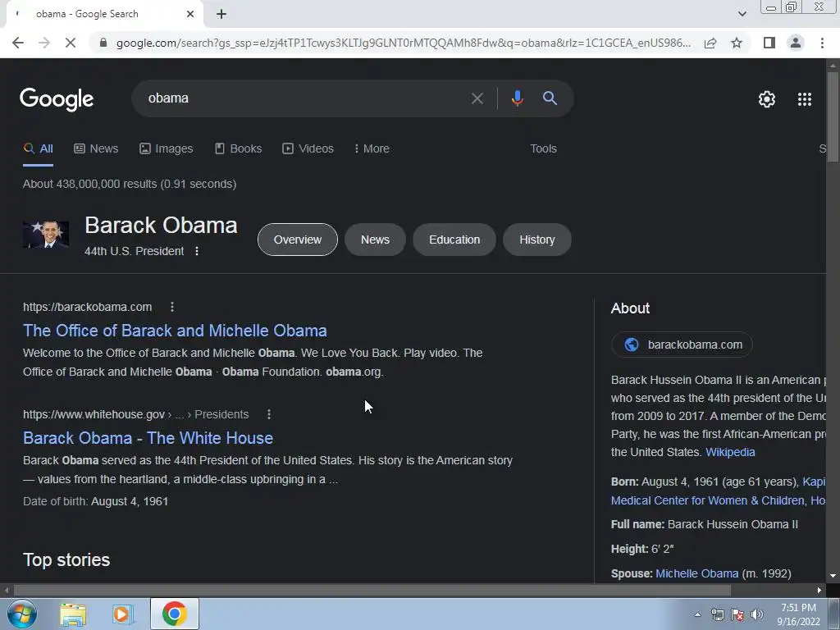Open the Michelle Obama spouse link
Screen dimensions: 840x630
coord(697,573)
